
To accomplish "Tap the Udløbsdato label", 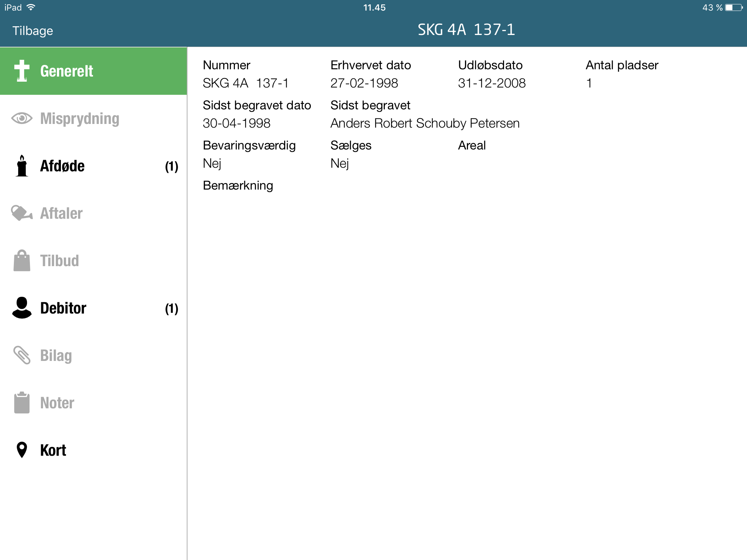I will pos(490,65).
